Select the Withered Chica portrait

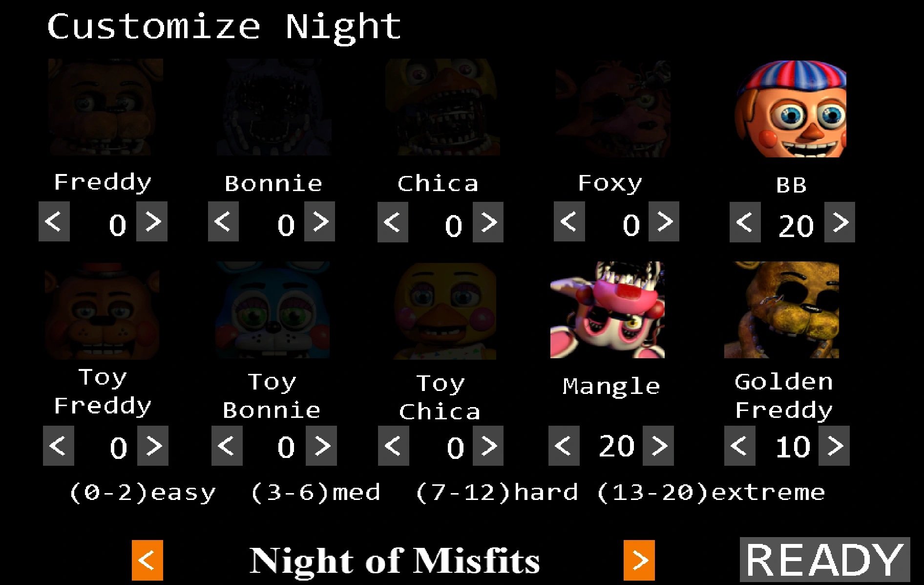click(x=442, y=107)
